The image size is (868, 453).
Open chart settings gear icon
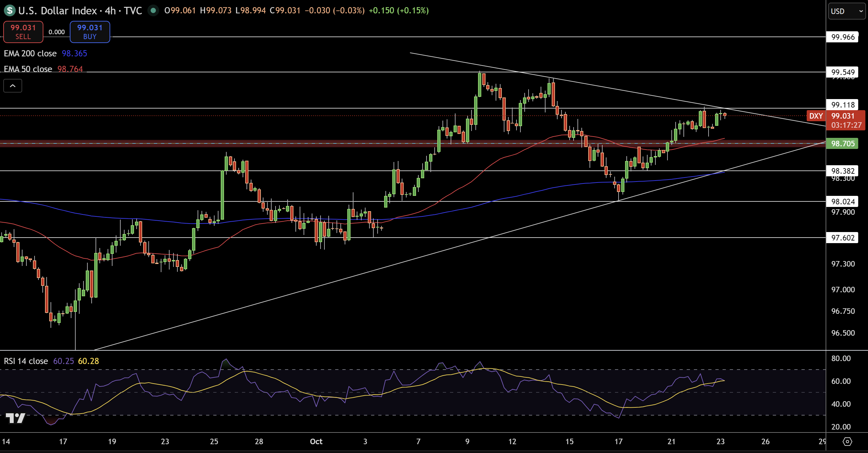click(847, 441)
